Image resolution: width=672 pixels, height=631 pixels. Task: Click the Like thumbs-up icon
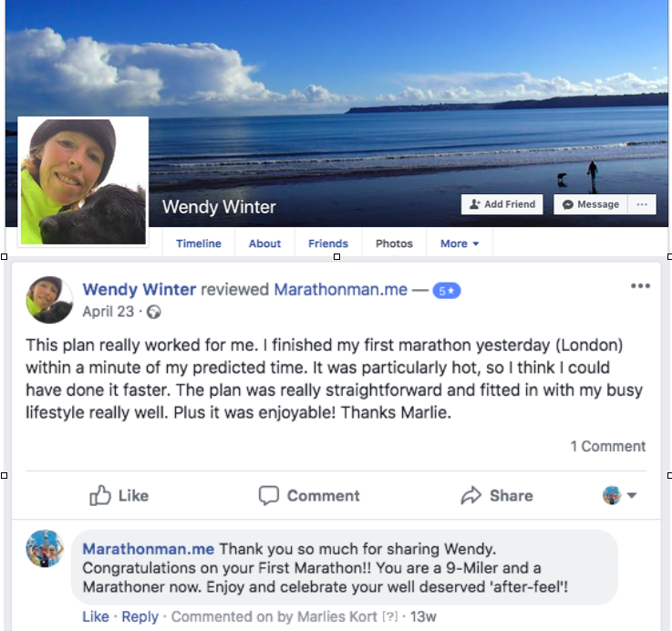click(100, 495)
